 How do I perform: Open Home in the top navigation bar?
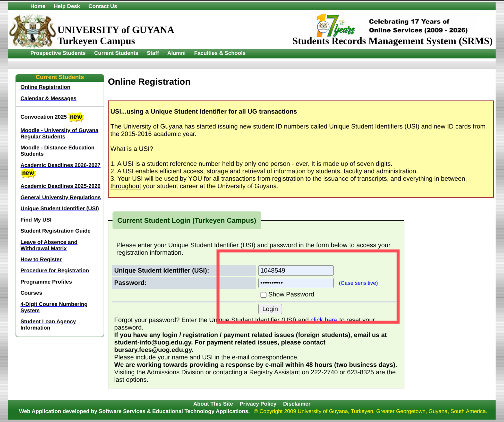[38, 6]
